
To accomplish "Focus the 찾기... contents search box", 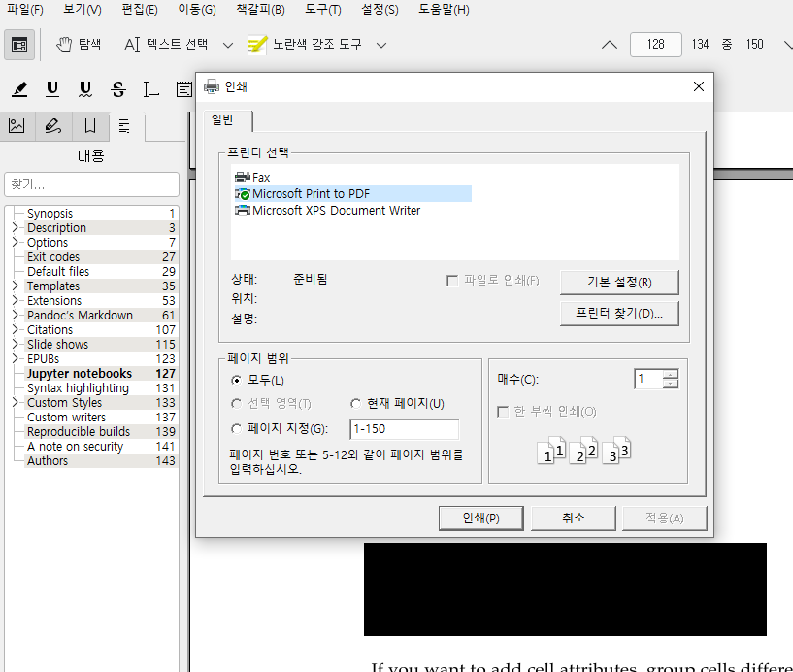I will (91, 185).
